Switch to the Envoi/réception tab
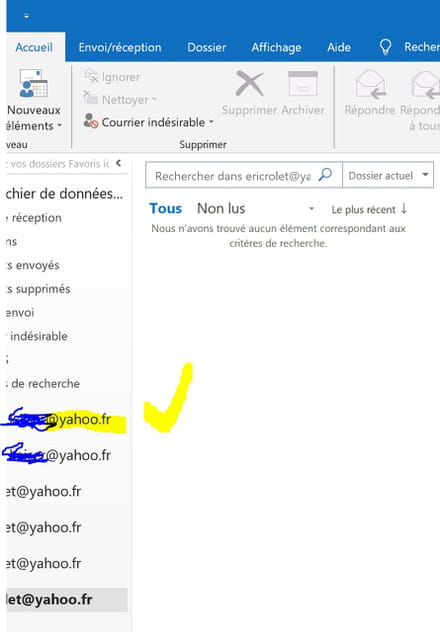 (x=120, y=48)
